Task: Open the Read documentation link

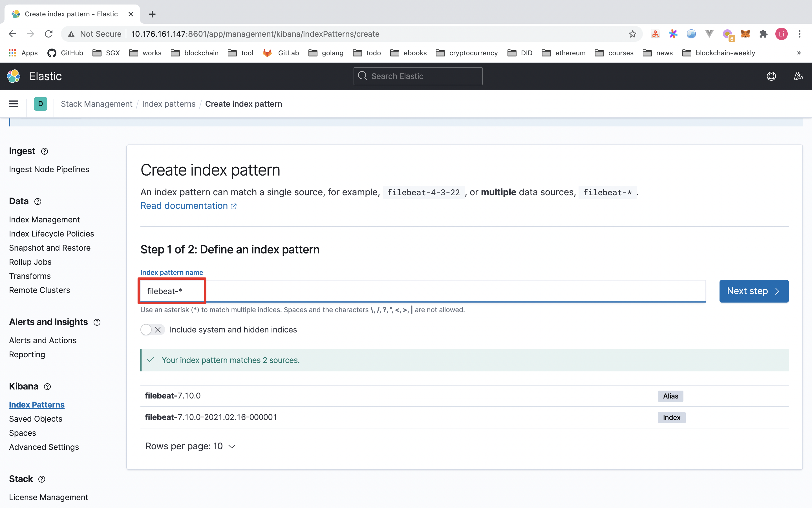Action: [188, 206]
